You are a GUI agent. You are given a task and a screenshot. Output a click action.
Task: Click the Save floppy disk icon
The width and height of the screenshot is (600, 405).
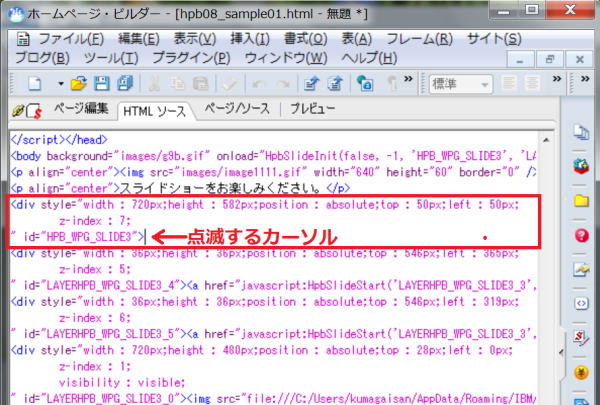[102, 83]
